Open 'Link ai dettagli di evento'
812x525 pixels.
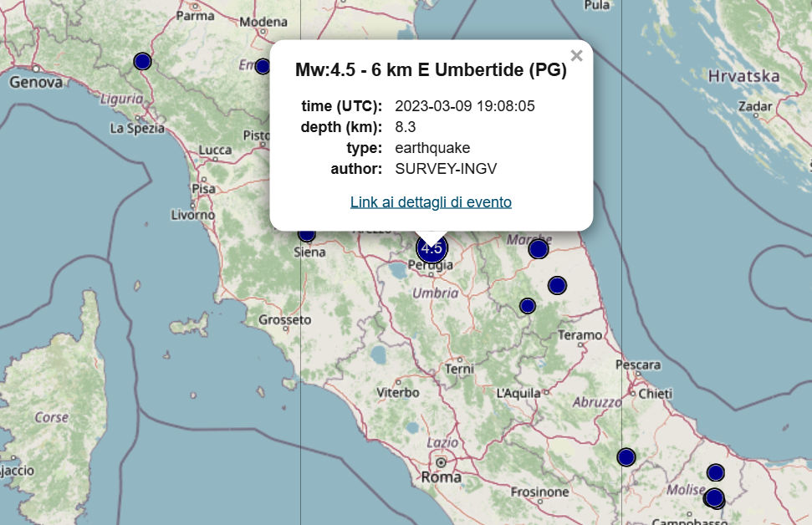(x=431, y=202)
